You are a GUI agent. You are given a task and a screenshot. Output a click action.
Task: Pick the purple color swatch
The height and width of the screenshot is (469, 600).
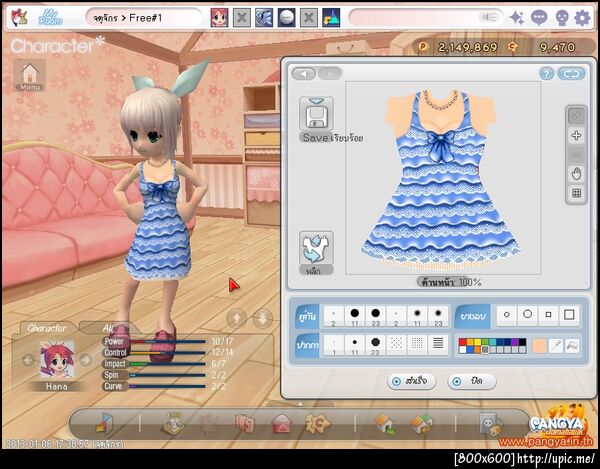[515, 342]
